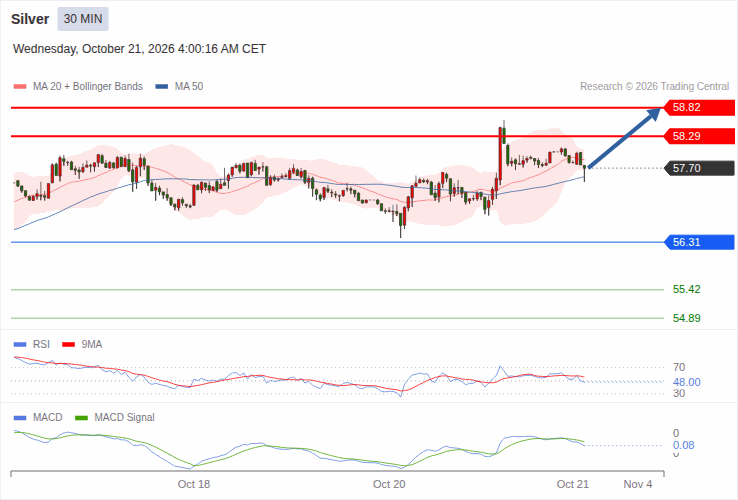The width and height of the screenshot is (738, 500).
Task: Click the RSI value 48.00 label
Action: (687, 382)
